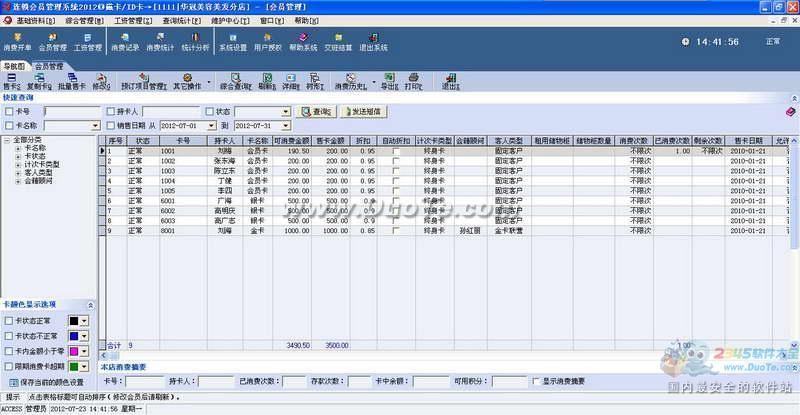Screen dimensions: 800x415
Task: Toggle the 显示消费摘要 checkbox
Action: click(536, 381)
